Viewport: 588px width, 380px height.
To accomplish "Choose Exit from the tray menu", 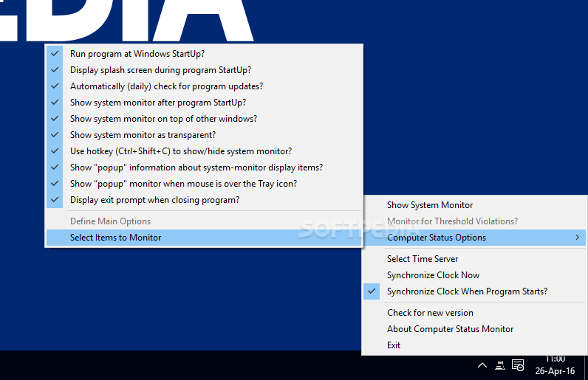I will click(x=474, y=345).
